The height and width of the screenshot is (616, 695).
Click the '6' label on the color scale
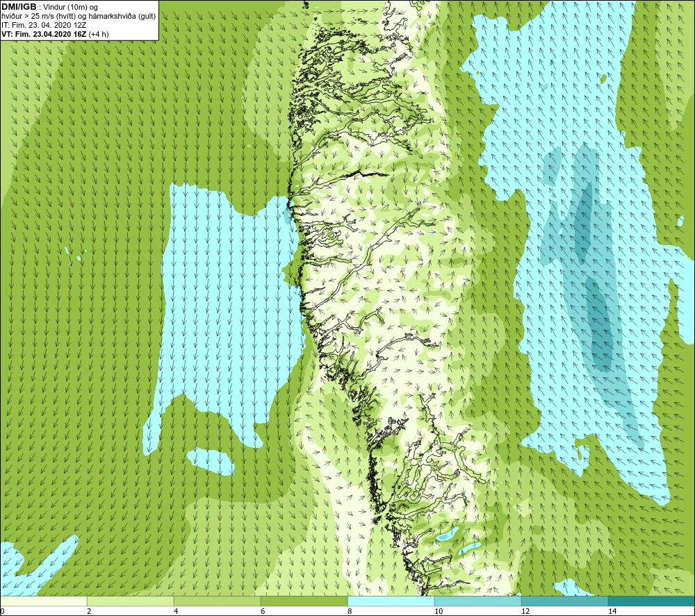263,612
